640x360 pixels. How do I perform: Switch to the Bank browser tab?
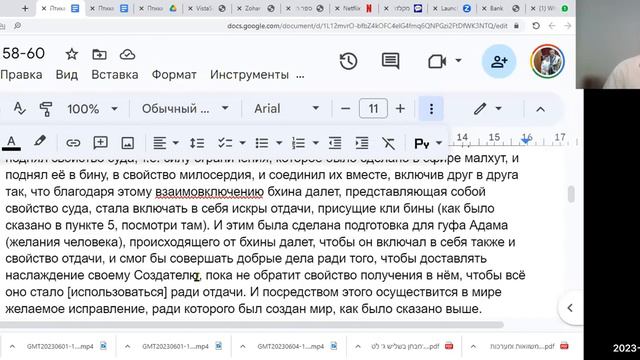pyautogui.click(x=501, y=8)
